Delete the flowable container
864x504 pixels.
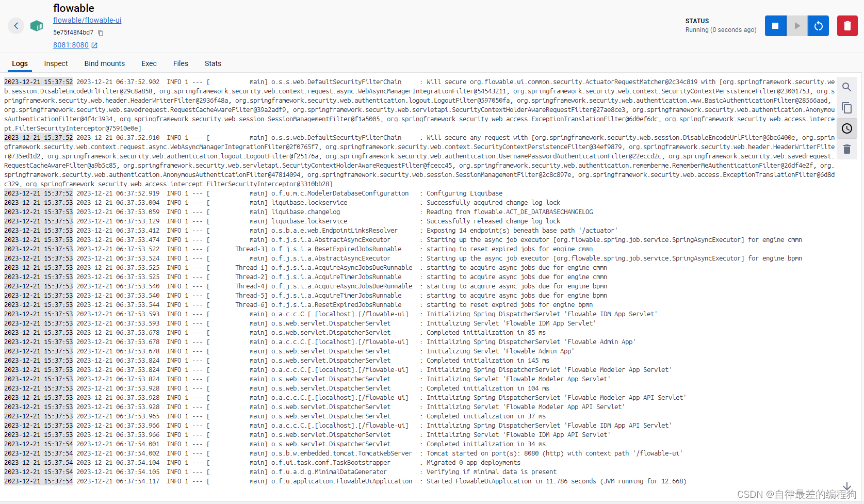click(x=847, y=26)
